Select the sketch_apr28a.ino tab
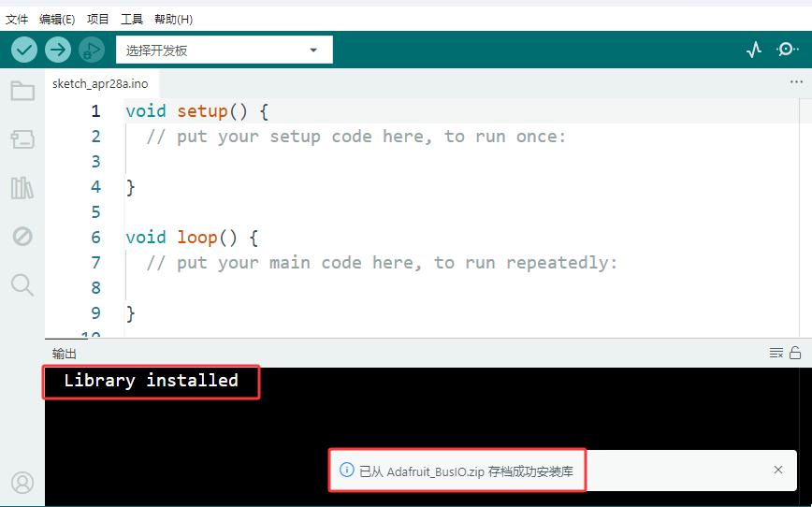Screen dimensions: 812x507 click(x=100, y=84)
